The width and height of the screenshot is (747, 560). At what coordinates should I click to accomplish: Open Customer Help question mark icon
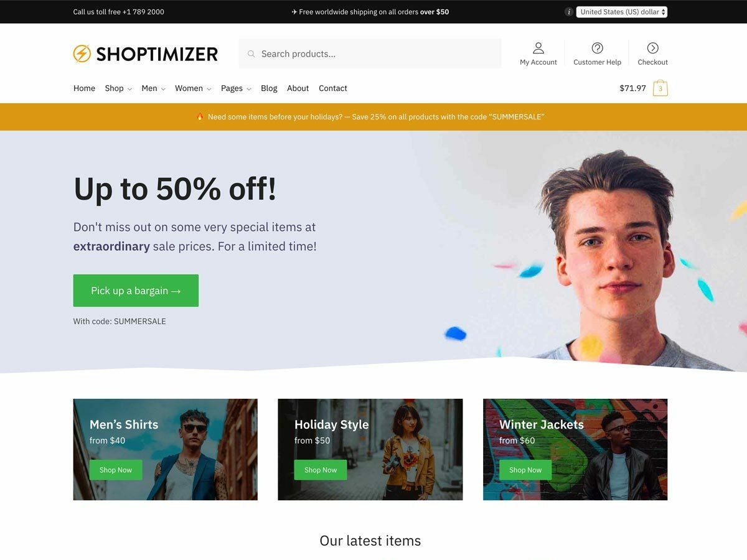(x=597, y=48)
